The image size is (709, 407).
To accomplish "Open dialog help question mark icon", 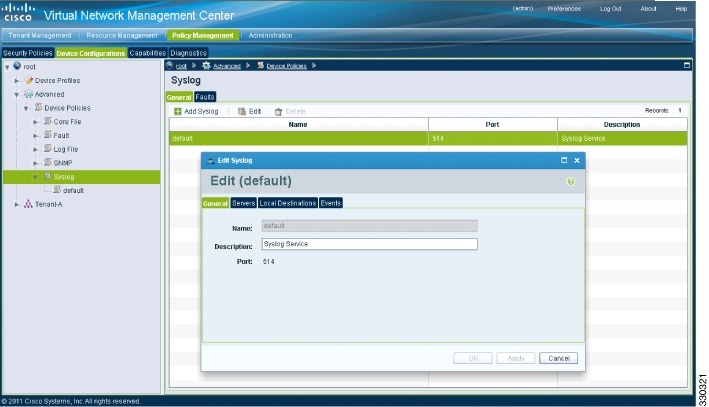I will [x=571, y=181].
